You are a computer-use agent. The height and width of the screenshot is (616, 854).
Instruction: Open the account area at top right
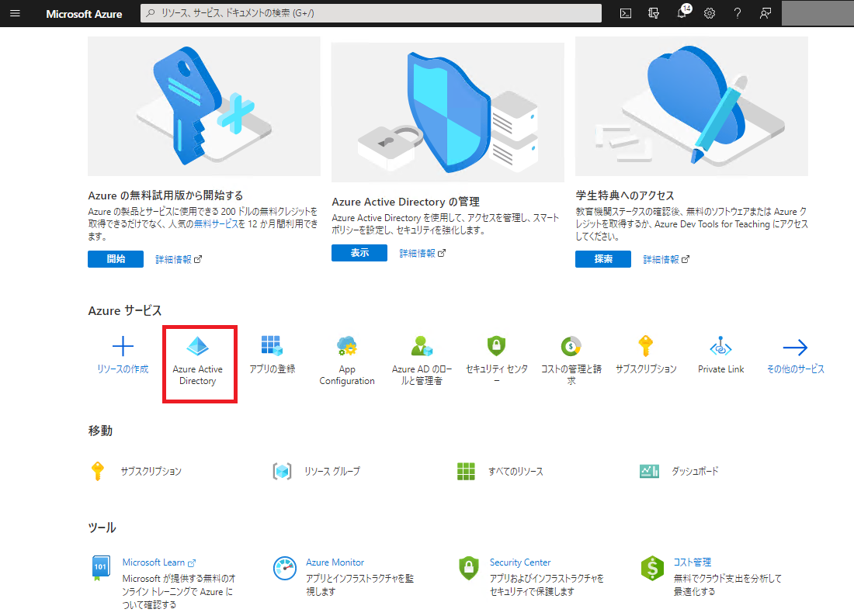tap(818, 13)
